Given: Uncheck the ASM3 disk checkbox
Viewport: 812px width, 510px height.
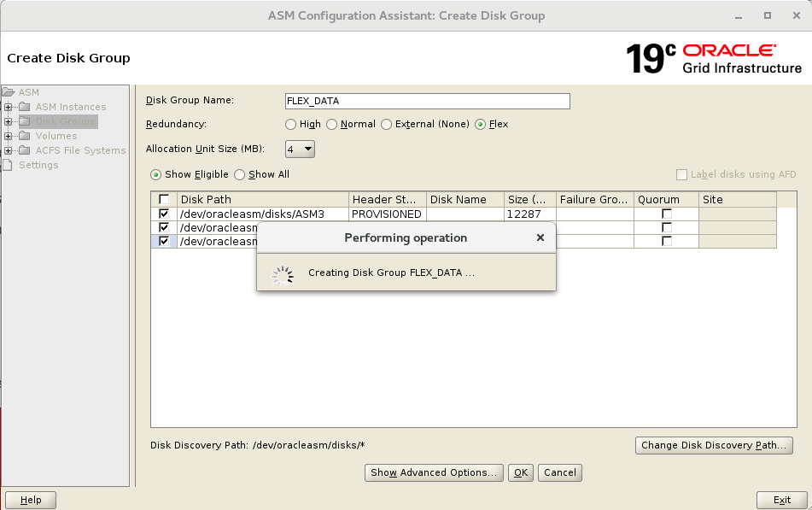Looking at the screenshot, I should point(164,214).
